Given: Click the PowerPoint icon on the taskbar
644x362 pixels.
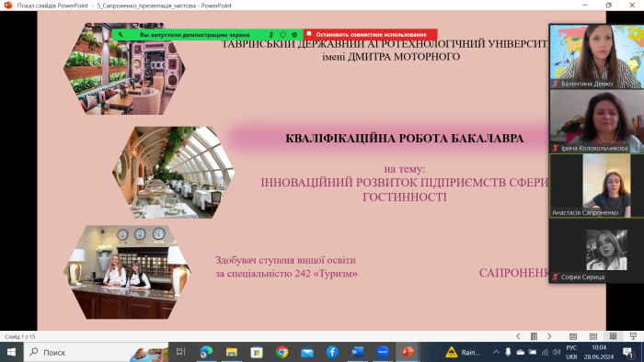Looking at the screenshot, I should tap(408, 352).
